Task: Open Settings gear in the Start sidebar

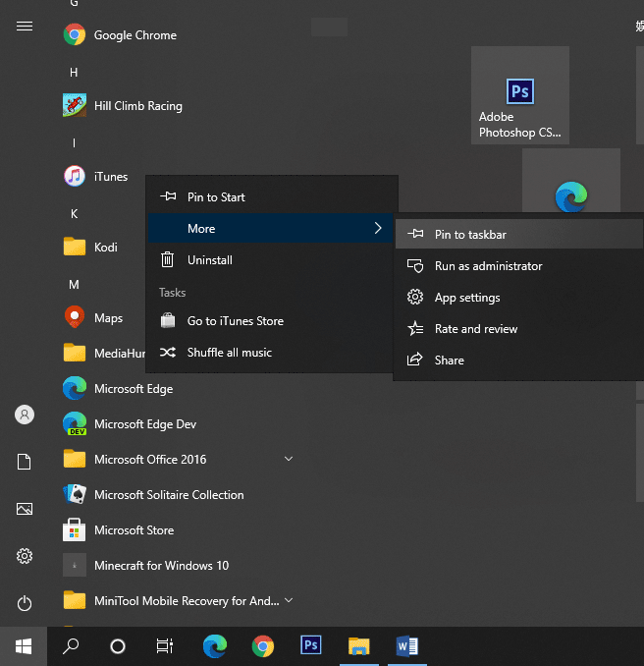Action: (x=25, y=556)
